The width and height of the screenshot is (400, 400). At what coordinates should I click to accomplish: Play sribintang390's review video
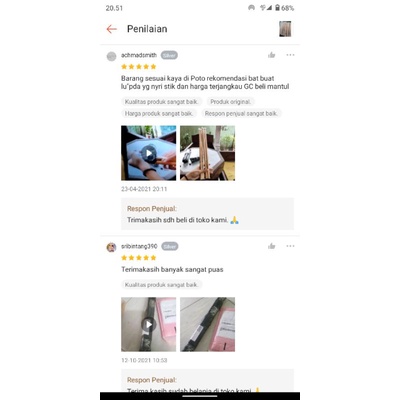(149, 324)
